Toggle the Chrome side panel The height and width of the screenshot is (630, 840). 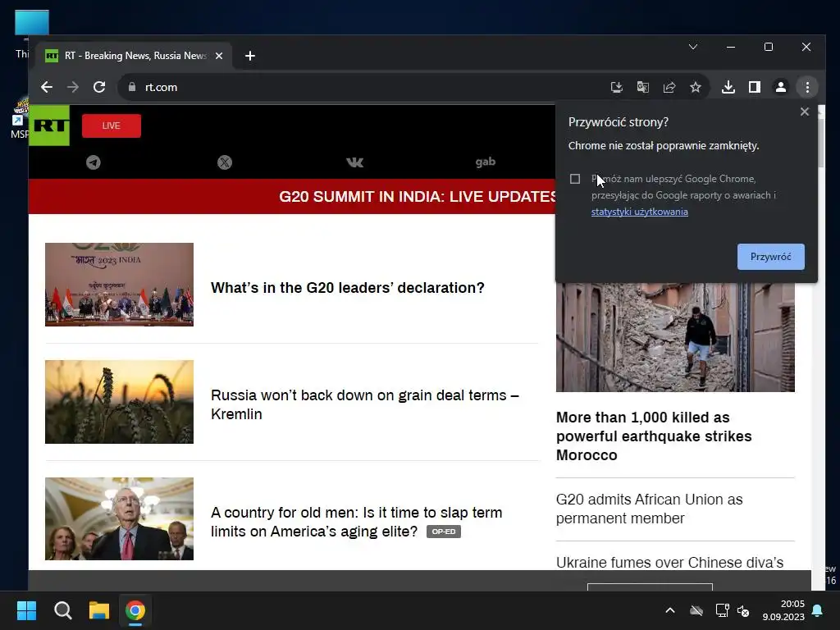(755, 87)
